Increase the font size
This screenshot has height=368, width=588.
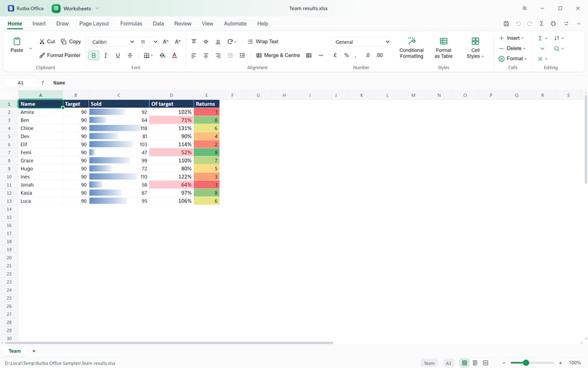166,42
